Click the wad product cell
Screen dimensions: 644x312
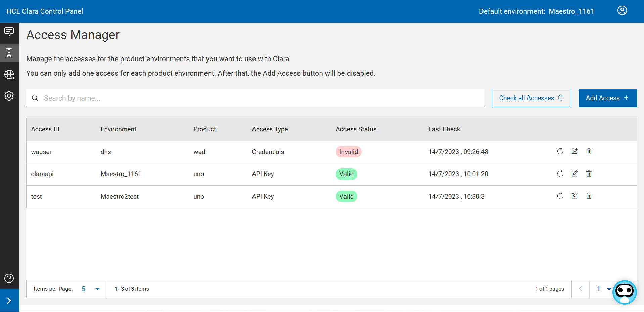pyautogui.click(x=199, y=152)
